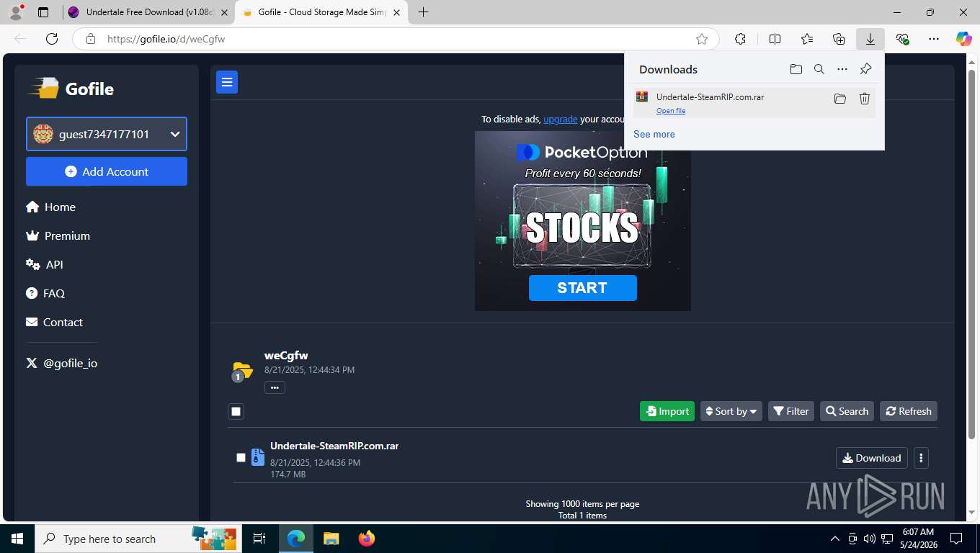Open the downloads folder icon in panel
This screenshot has height=553, width=980.
[x=796, y=69]
